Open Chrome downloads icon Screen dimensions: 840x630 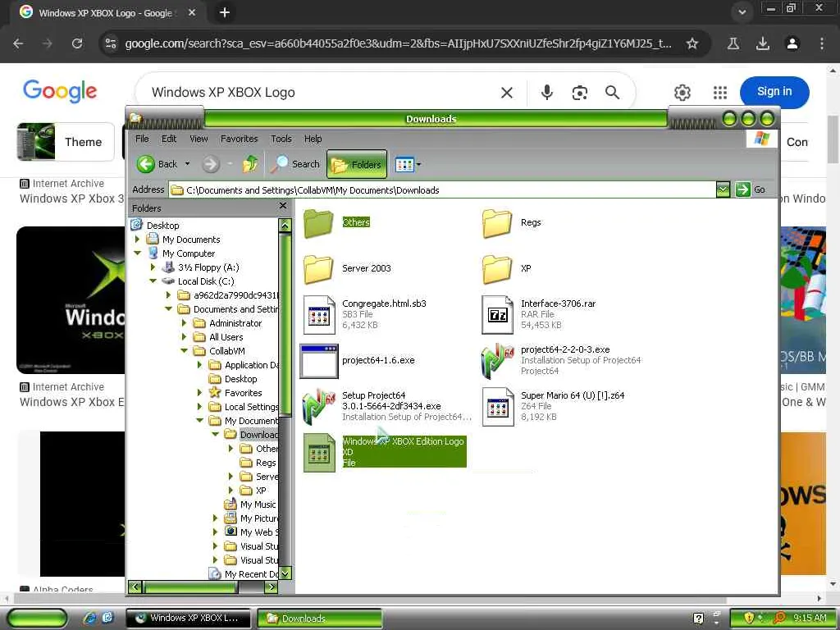coord(762,43)
